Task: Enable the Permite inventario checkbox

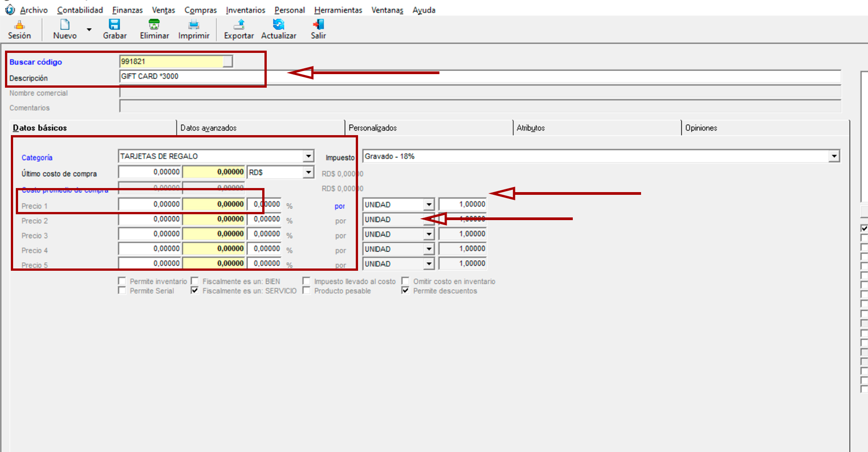Action: coord(122,281)
